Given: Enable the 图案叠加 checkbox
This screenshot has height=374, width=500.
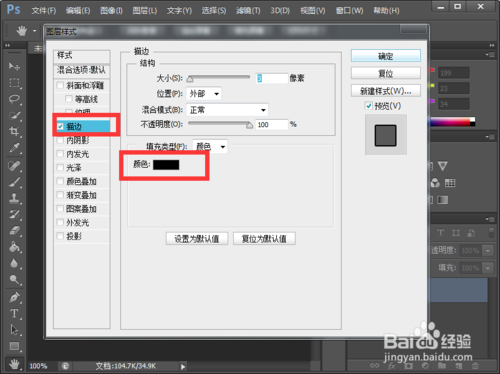Looking at the screenshot, I should [x=60, y=209].
